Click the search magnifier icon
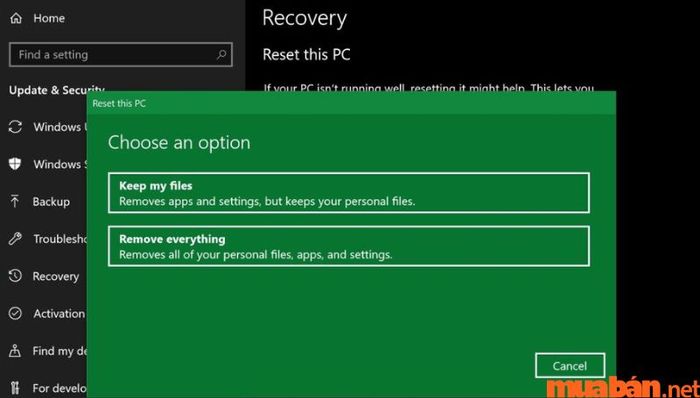Screen dimensions: 700x398 pyautogui.click(x=221, y=55)
